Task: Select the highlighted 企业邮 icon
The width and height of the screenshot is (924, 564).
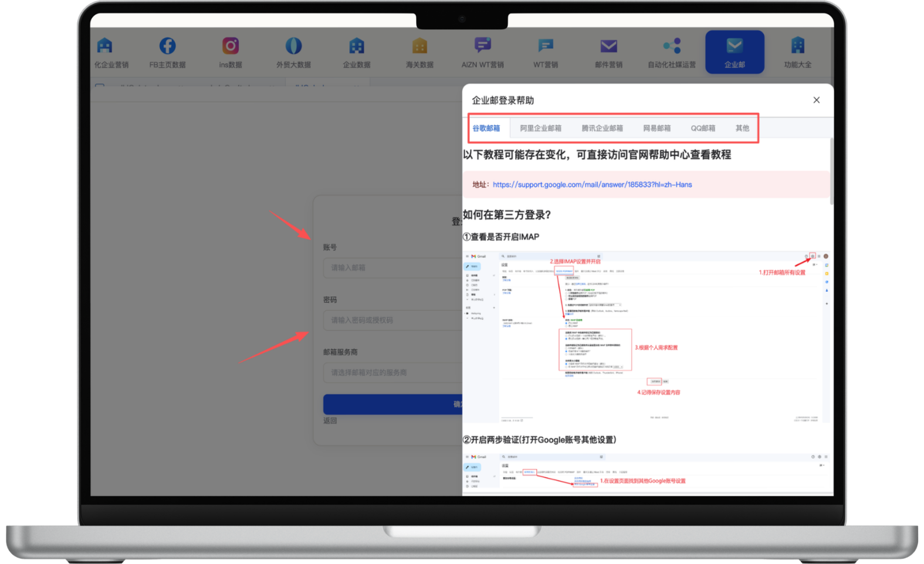Action: tap(735, 52)
